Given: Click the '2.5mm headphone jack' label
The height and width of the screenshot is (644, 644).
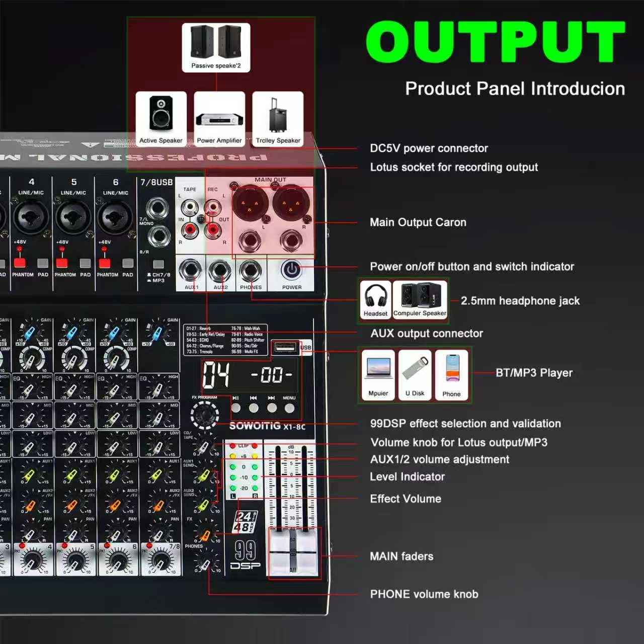Looking at the screenshot, I should click(520, 301).
